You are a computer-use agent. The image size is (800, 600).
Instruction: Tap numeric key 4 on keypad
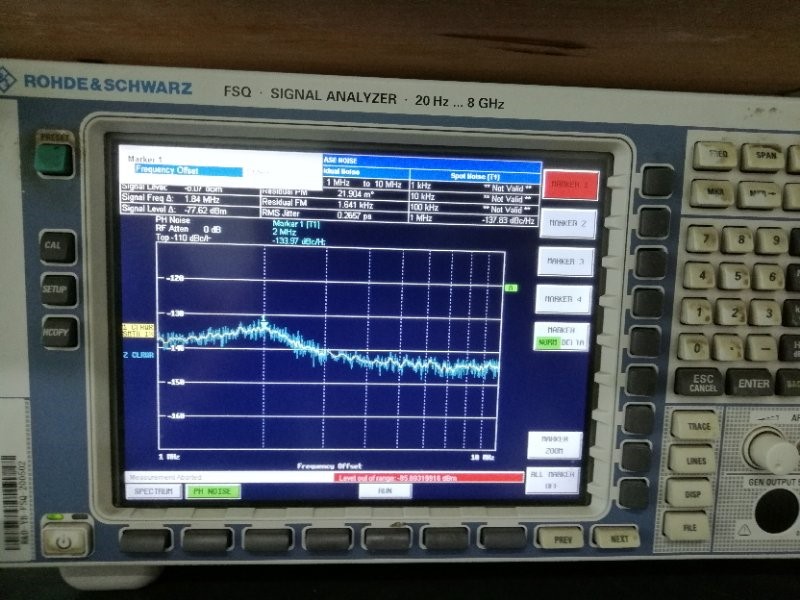tap(701, 276)
